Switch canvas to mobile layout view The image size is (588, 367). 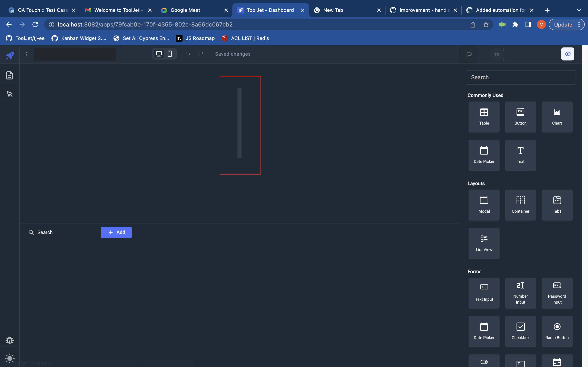coord(170,54)
